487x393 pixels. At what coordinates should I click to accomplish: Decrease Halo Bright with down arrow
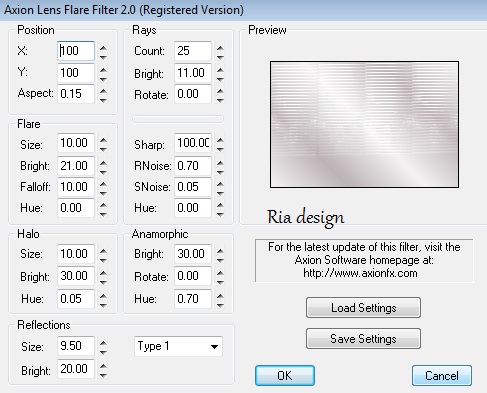coord(103,283)
